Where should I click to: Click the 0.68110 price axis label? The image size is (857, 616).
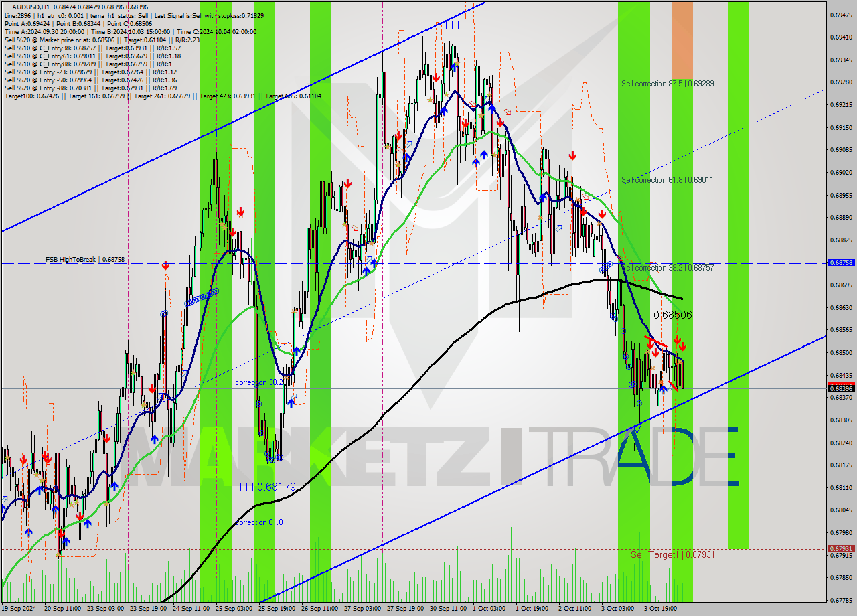coord(841,488)
